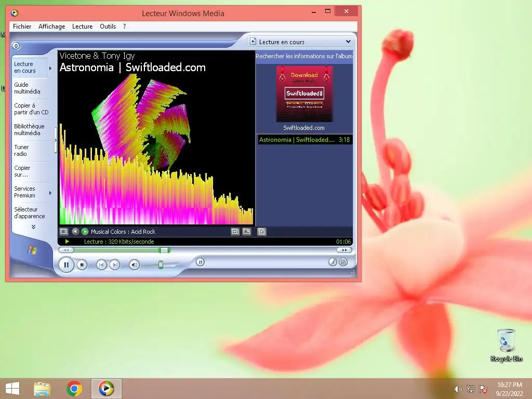This screenshot has width=532, height=399.
Task: Stop playback with the stop button
Action: point(82,264)
